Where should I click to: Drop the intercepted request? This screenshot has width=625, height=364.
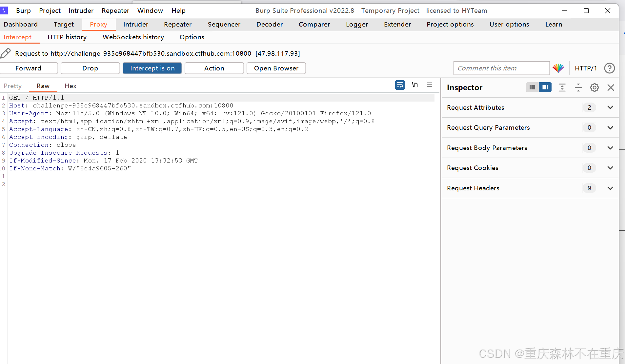(x=90, y=68)
